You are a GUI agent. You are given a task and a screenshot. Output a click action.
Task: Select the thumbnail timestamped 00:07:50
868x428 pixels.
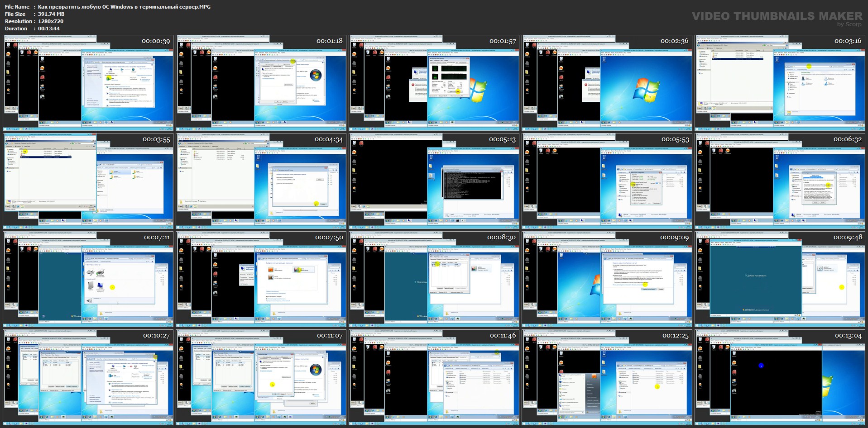[x=261, y=279]
